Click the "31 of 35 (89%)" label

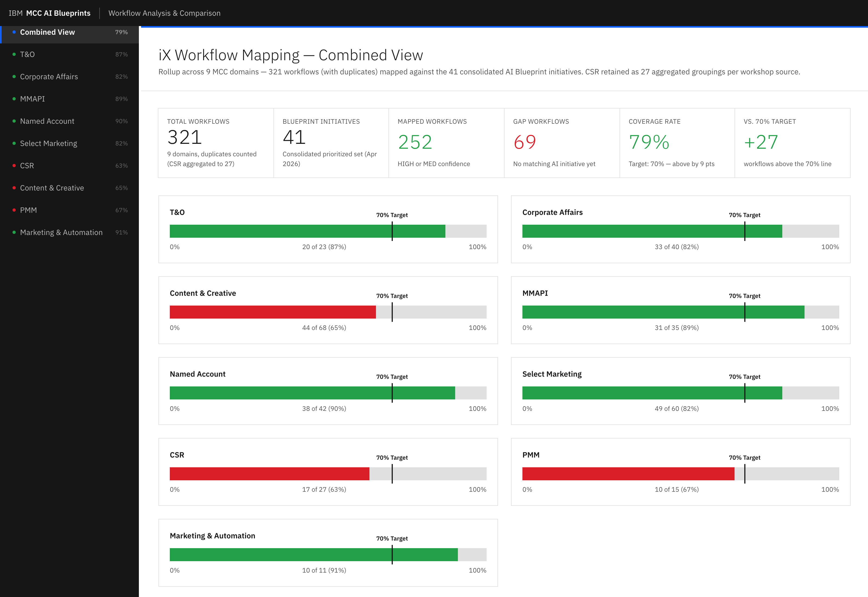(x=676, y=328)
